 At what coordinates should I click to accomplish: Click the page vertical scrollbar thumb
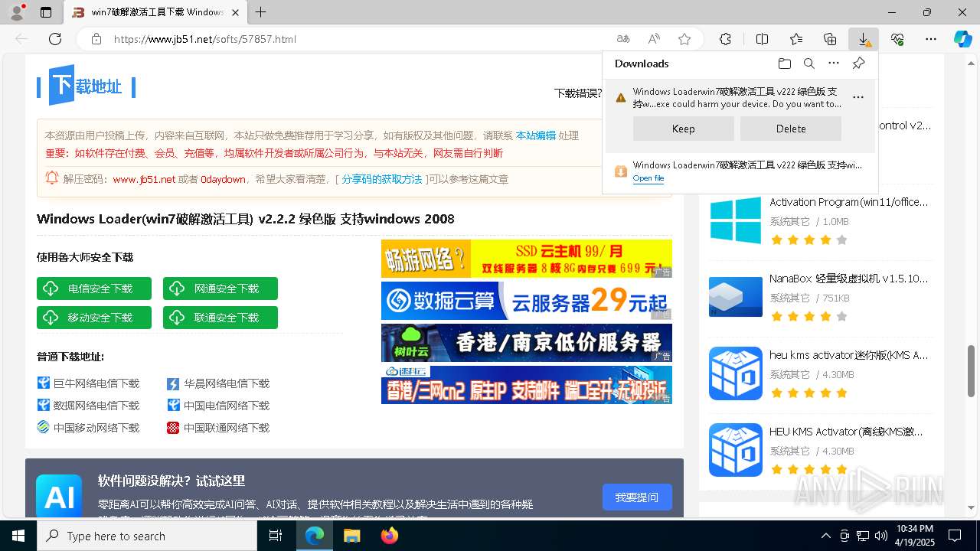click(972, 370)
